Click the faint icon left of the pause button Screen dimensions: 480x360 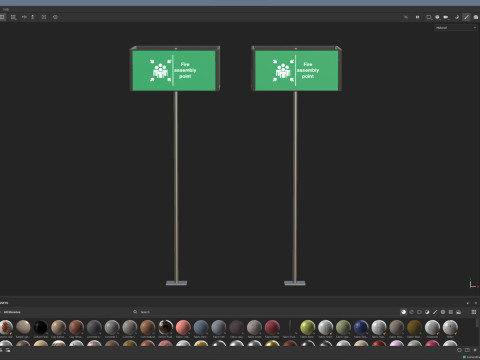406,17
